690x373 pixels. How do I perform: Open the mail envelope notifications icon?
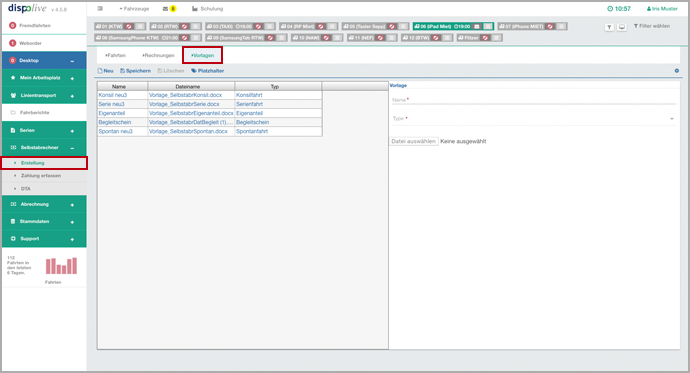click(x=165, y=9)
